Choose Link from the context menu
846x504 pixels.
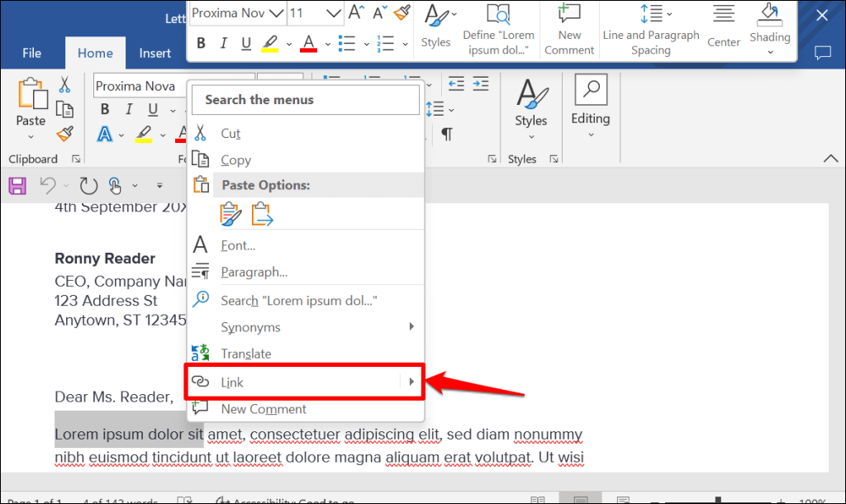coord(304,382)
